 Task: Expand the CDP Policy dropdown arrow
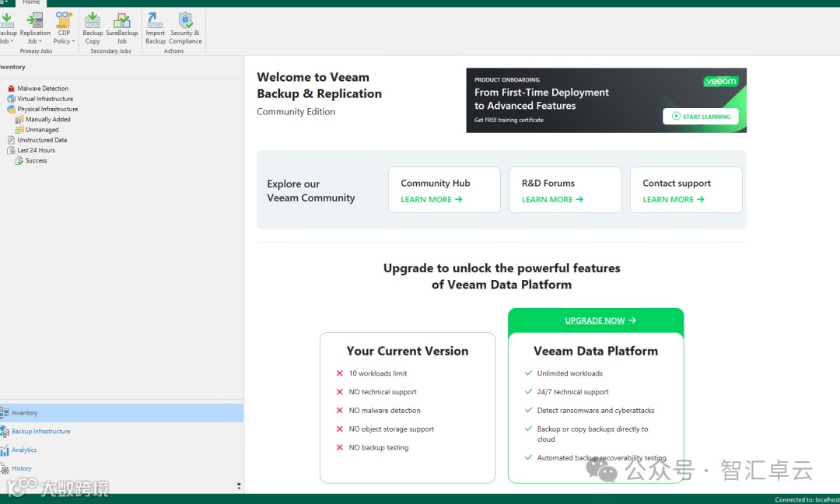73,41
